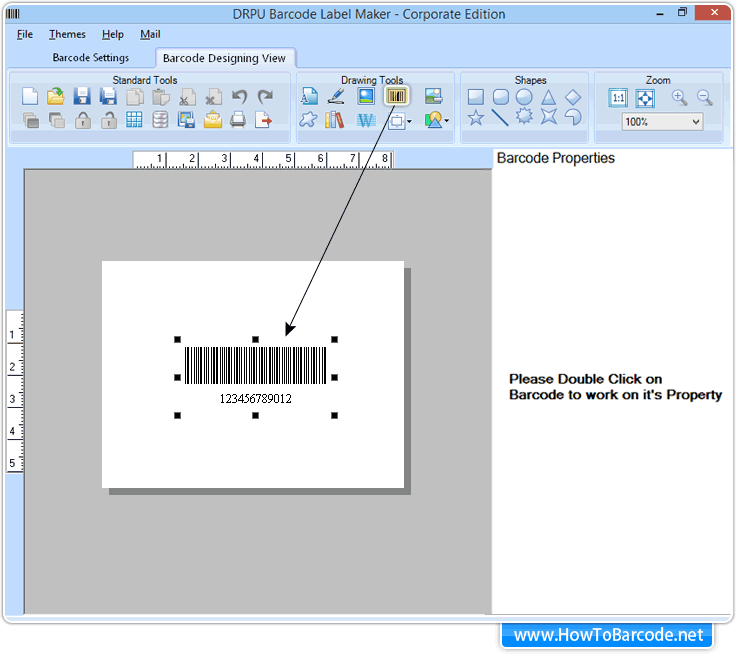Viewport: 736px width, 655px height.
Task: Open the Themes menu
Action: [x=67, y=34]
